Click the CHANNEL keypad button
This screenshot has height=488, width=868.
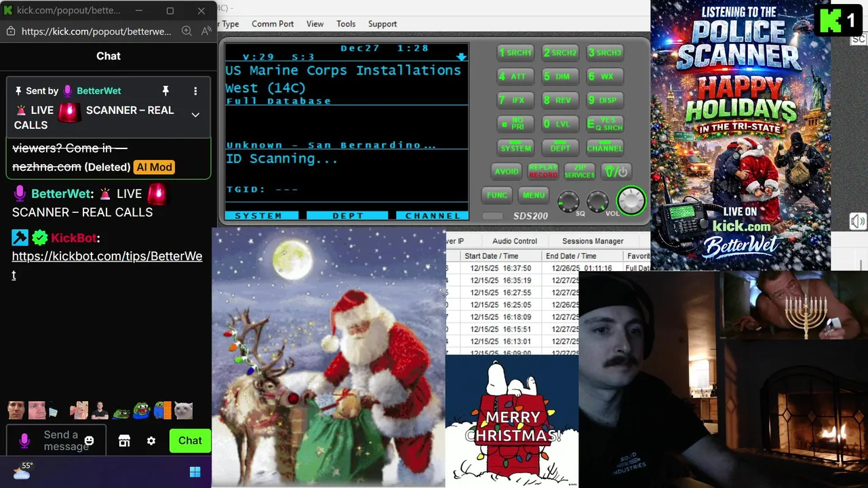(x=604, y=148)
